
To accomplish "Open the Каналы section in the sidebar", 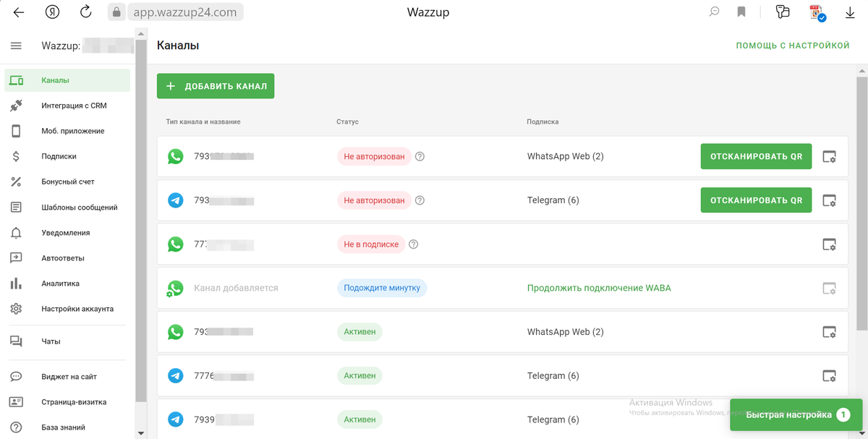I will pos(67,80).
